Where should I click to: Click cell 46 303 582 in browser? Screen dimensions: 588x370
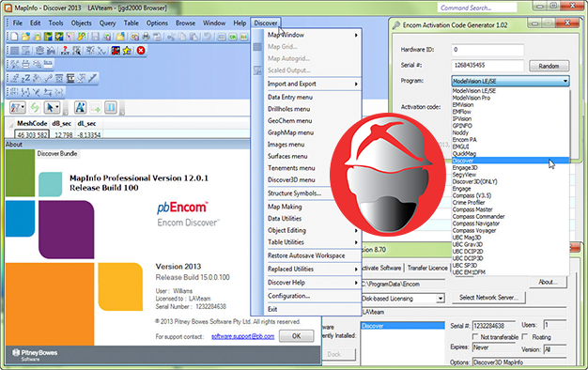[x=32, y=134]
